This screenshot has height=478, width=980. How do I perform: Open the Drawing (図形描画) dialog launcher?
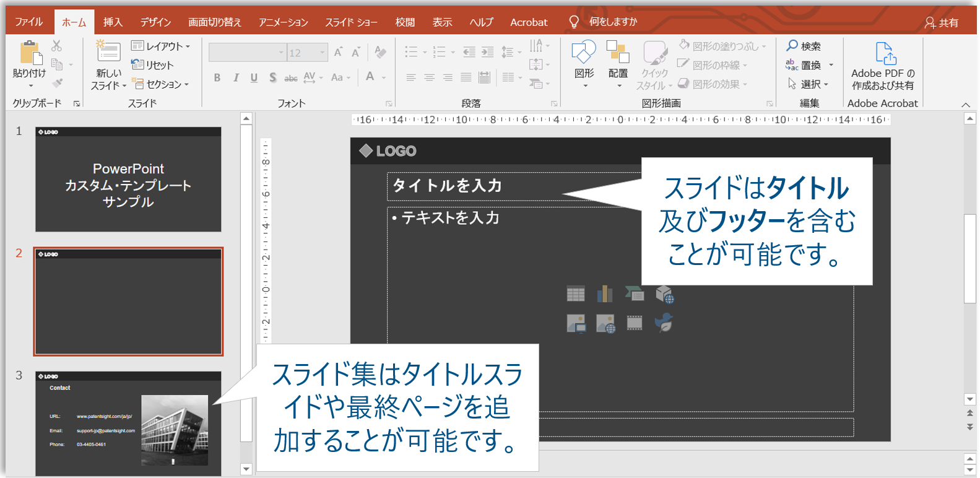tap(770, 104)
